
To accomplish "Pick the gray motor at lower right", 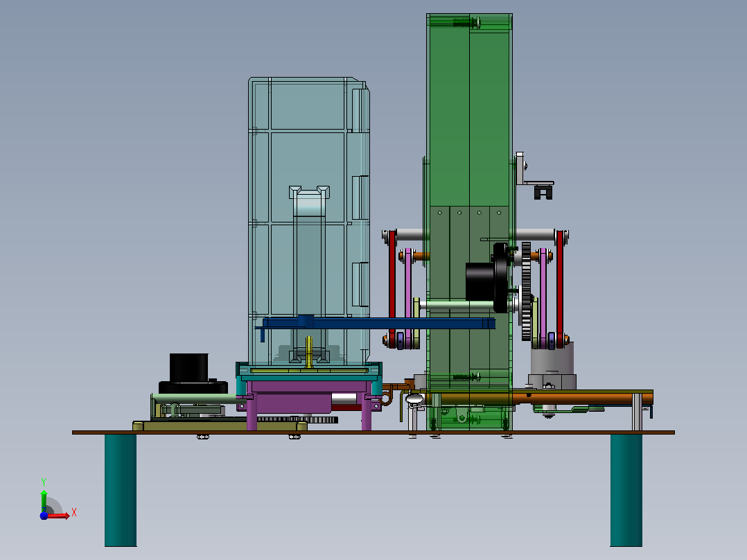I will pos(552,365).
